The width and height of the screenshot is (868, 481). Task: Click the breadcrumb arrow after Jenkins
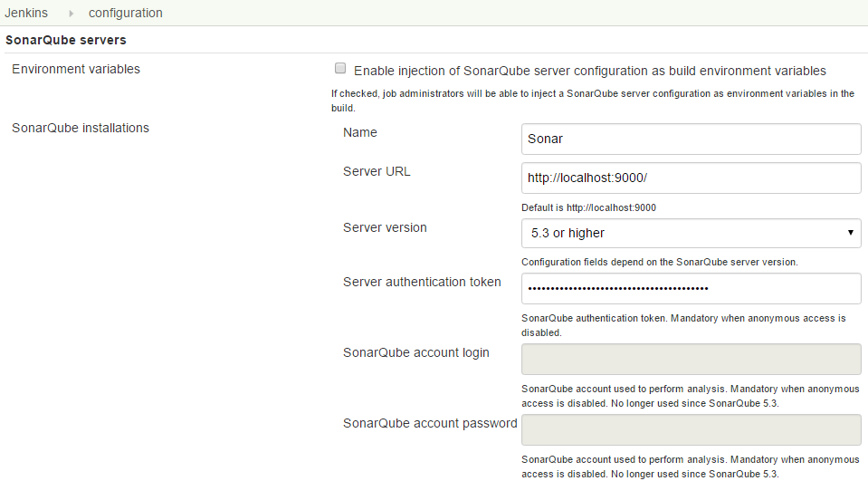(71, 14)
